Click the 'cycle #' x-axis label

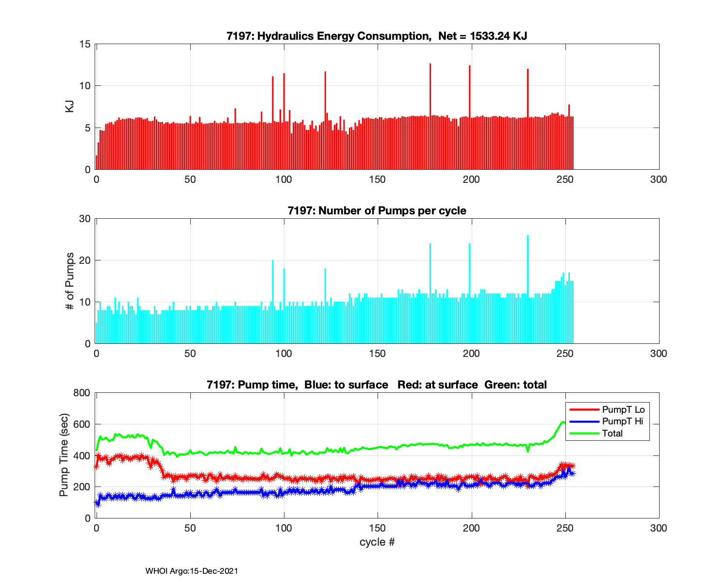(377, 542)
